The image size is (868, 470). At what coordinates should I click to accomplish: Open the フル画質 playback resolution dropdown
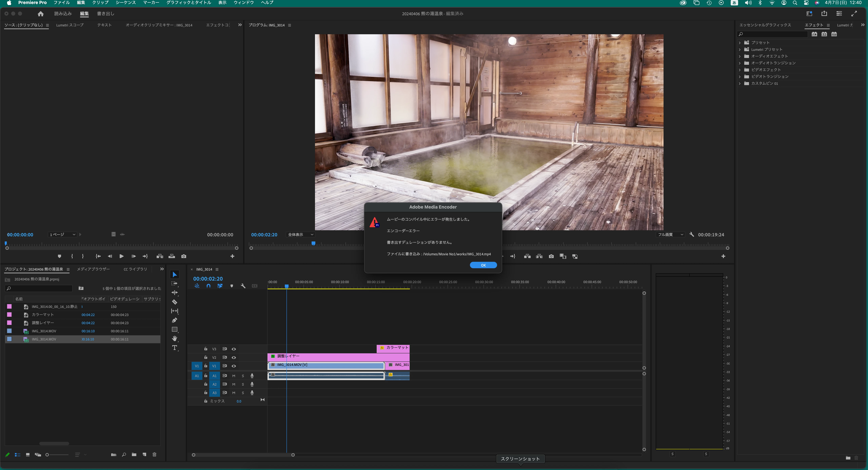(670, 234)
